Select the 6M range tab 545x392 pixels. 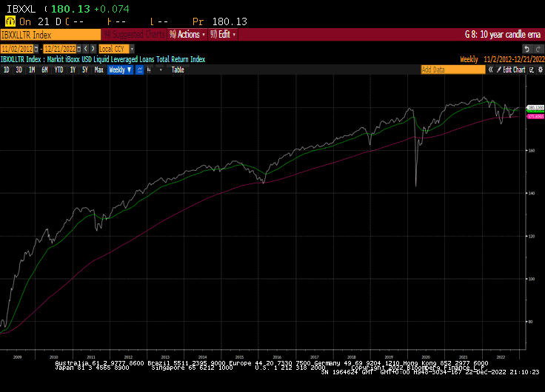pos(44,70)
